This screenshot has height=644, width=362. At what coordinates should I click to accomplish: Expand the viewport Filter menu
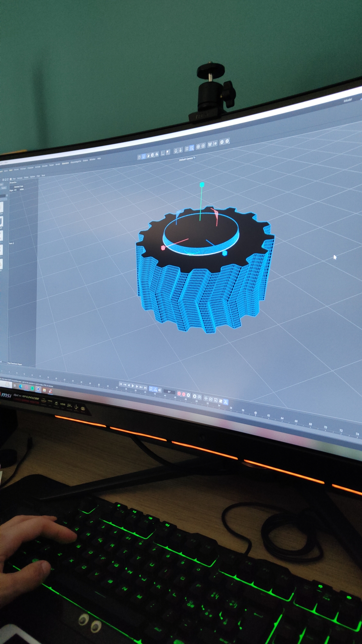[x=38, y=176]
